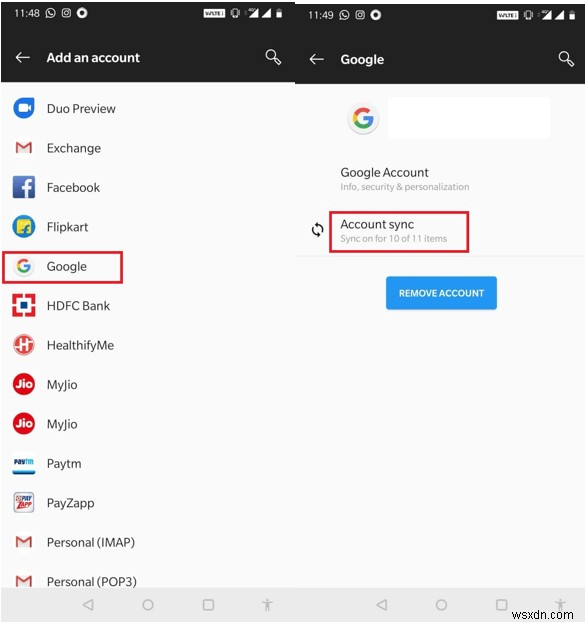The width and height of the screenshot is (585, 625).
Task: Choose Duo Preview account type
Action: (x=81, y=108)
